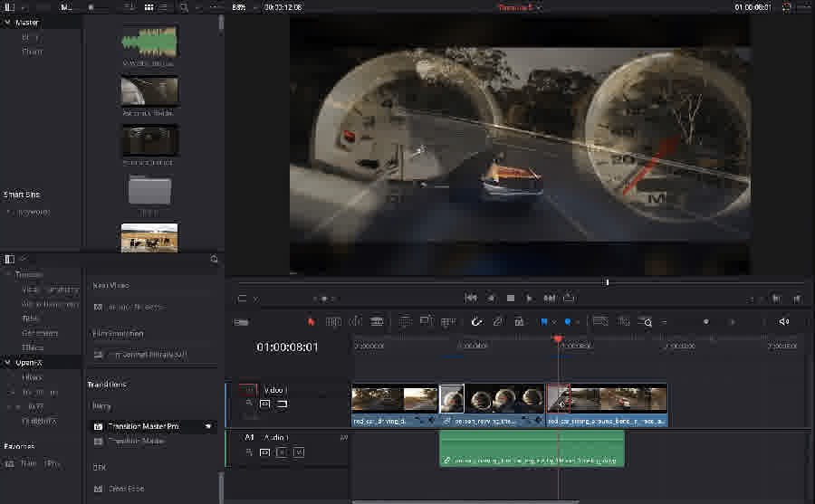Toggle Video 1 auto track selector
The image size is (815, 504).
(265, 404)
